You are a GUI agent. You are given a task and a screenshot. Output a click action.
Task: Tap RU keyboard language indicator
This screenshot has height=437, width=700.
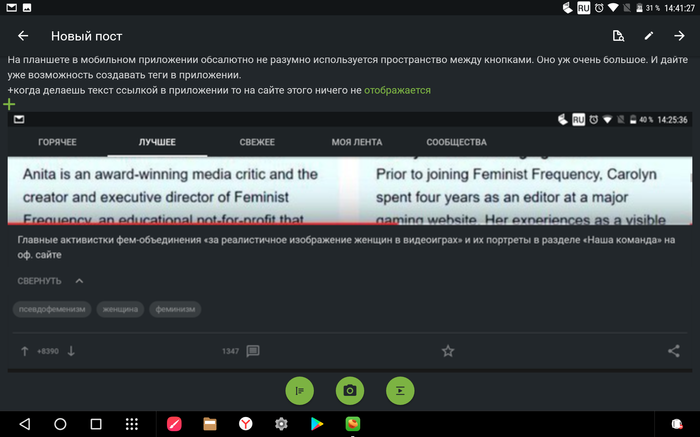pyautogui.click(x=583, y=8)
